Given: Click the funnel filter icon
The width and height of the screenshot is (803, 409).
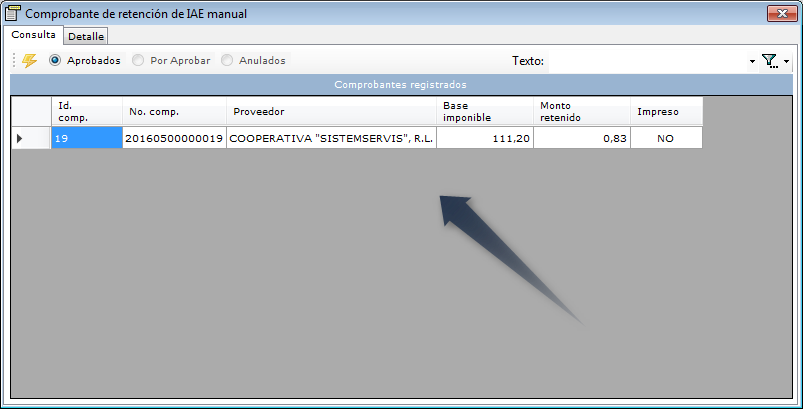Looking at the screenshot, I should (x=769, y=61).
